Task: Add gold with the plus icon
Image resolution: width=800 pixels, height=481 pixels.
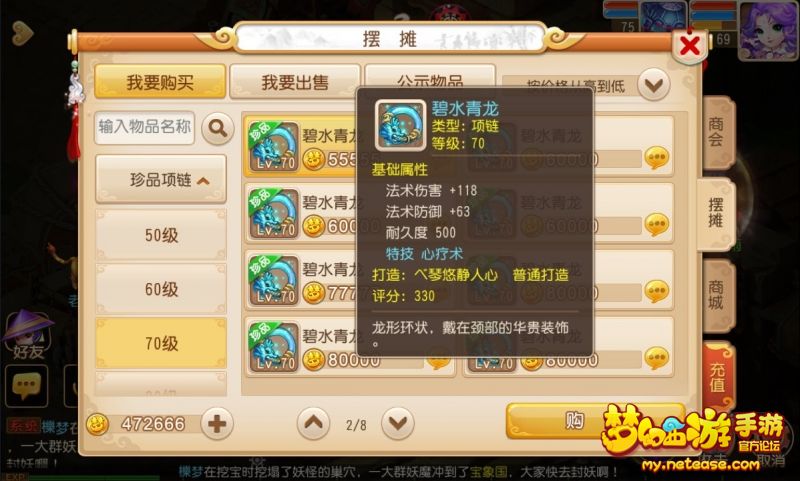Action: click(217, 424)
